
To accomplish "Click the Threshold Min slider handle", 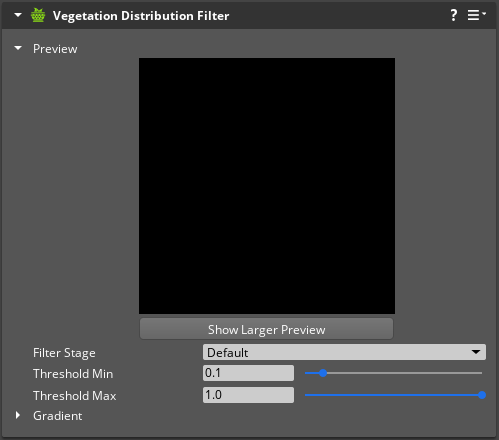I will click(x=323, y=373).
